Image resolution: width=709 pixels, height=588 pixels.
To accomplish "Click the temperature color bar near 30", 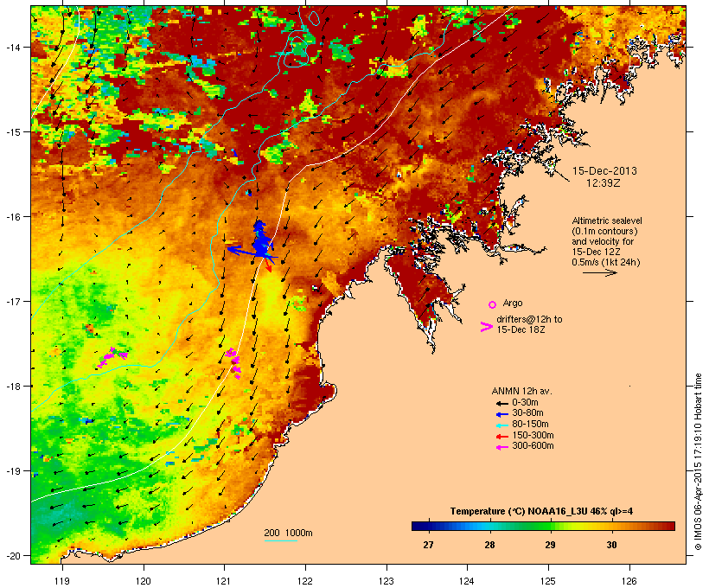I will [x=611, y=526].
